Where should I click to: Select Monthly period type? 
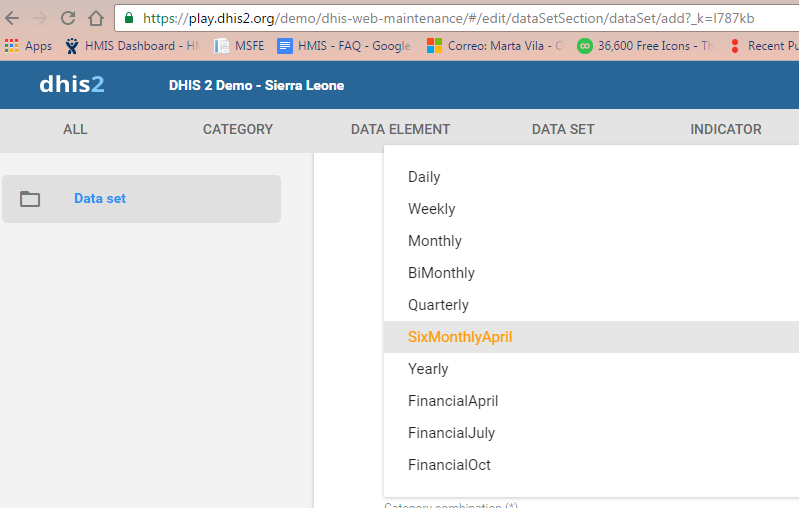click(x=591, y=241)
